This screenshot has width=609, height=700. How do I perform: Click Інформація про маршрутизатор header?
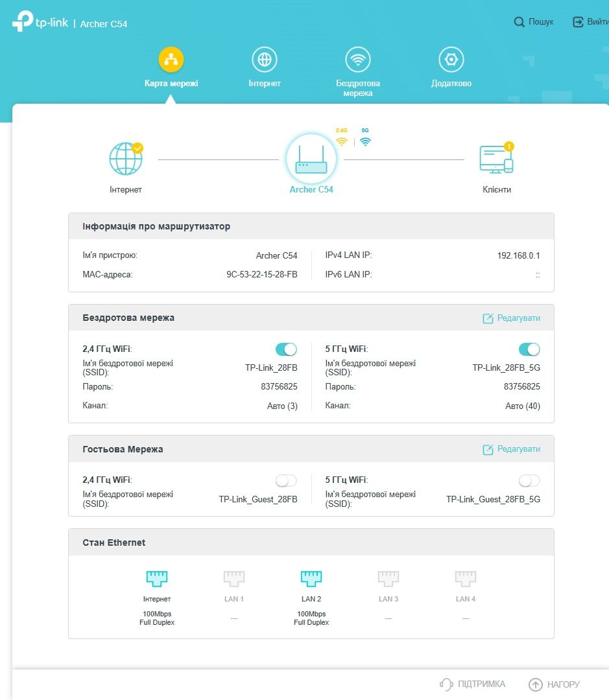(156, 226)
